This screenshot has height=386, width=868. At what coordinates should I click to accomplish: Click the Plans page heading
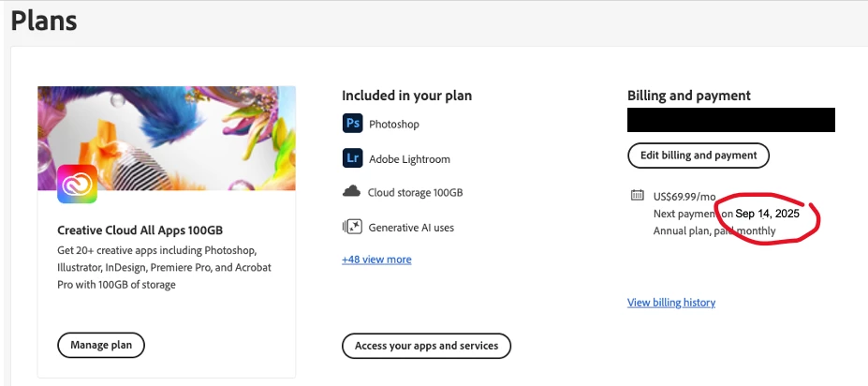point(44,21)
